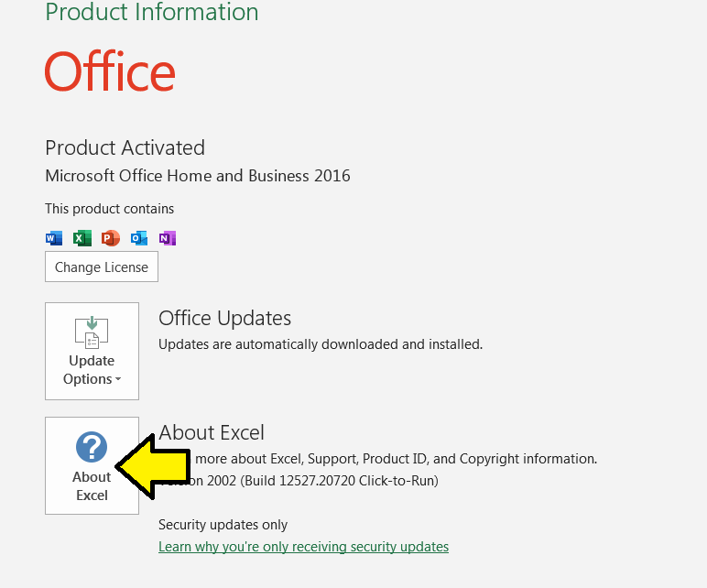Screen dimensions: 707x588
Task: Click the Outlook product icon
Action: pos(139,238)
